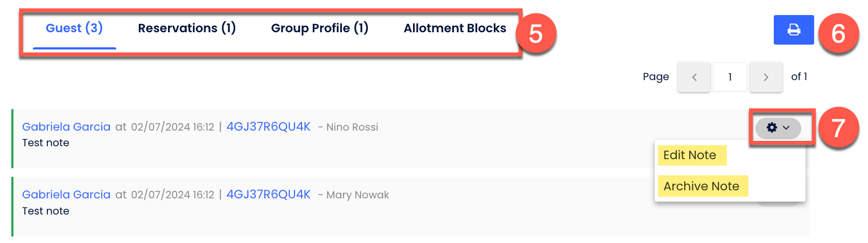Click the blue print button
This screenshot has height=243, width=868.
point(793,30)
